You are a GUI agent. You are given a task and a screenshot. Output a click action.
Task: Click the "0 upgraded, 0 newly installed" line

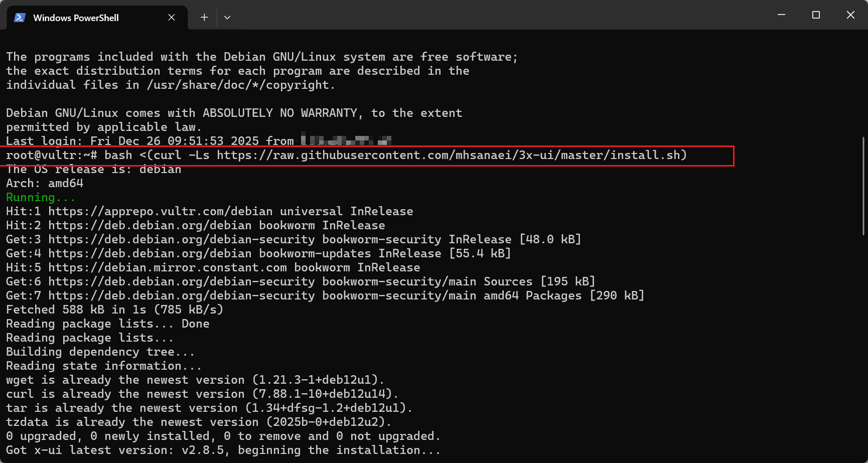coord(223,436)
